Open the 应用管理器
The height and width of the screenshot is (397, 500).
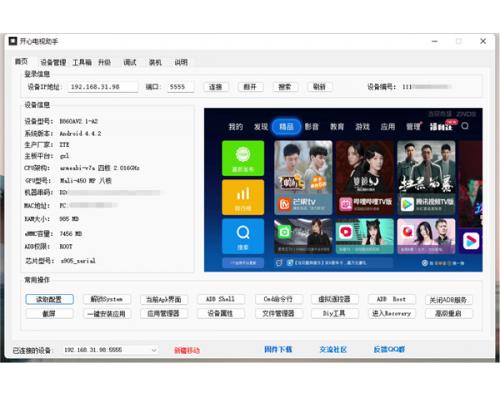[x=164, y=314]
